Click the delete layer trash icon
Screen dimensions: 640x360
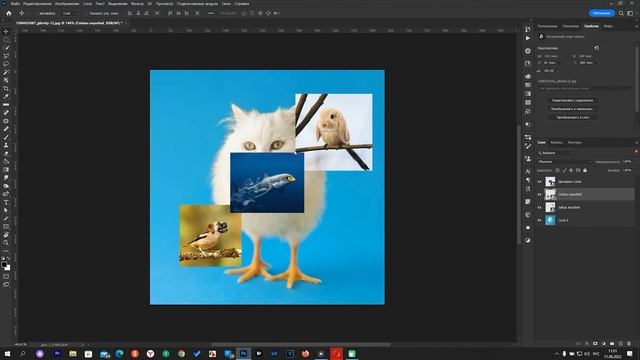click(629, 344)
